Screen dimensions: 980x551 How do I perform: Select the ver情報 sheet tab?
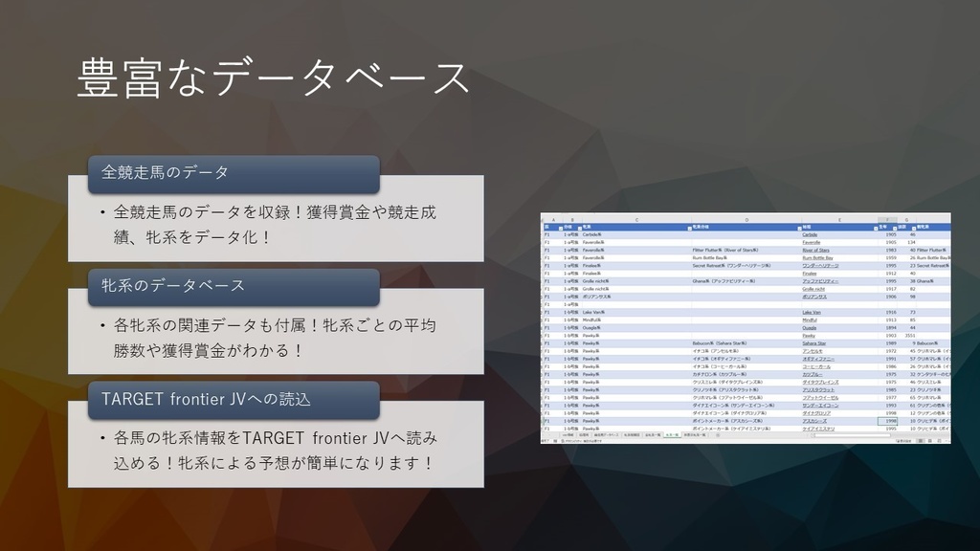(x=566, y=435)
